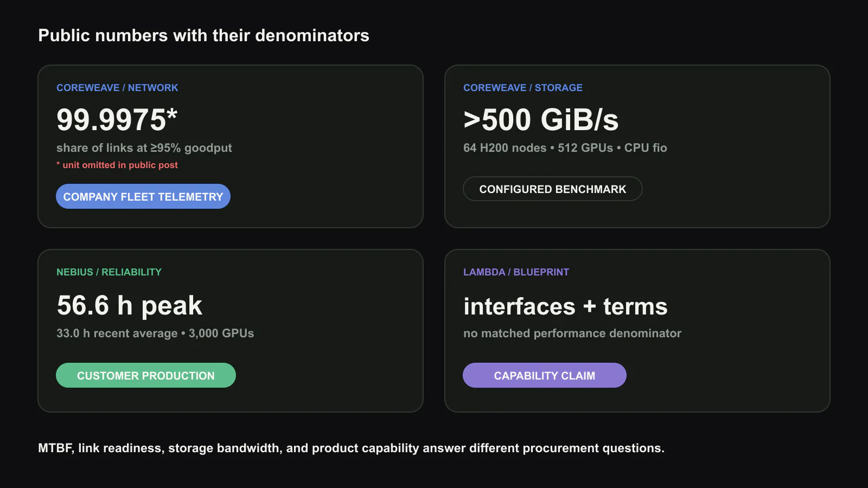Click the Public numbers slide title
Viewport: 868px width, 488px height.
pyautogui.click(x=203, y=36)
